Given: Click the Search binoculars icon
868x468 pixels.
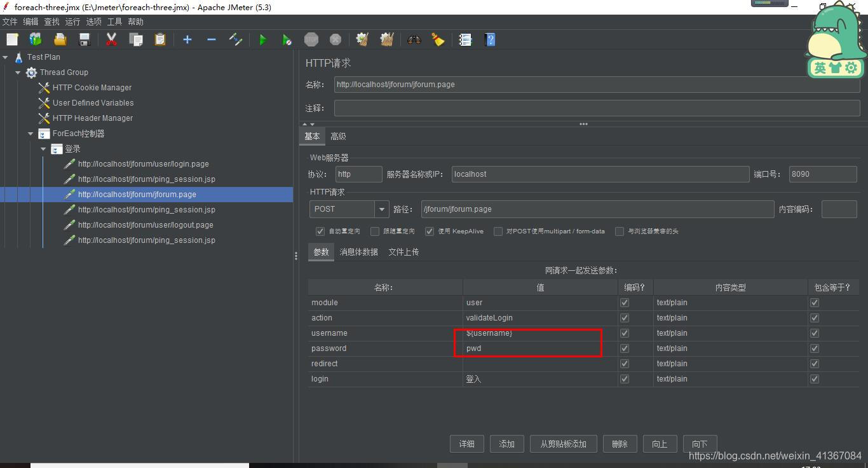Looking at the screenshot, I should coord(414,39).
